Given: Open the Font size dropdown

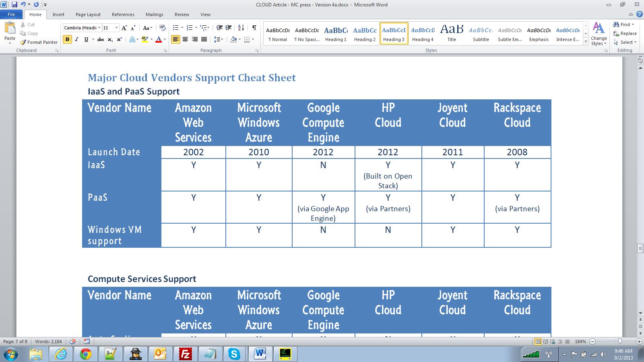Looking at the screenshot, I should (x=117, y=28).
